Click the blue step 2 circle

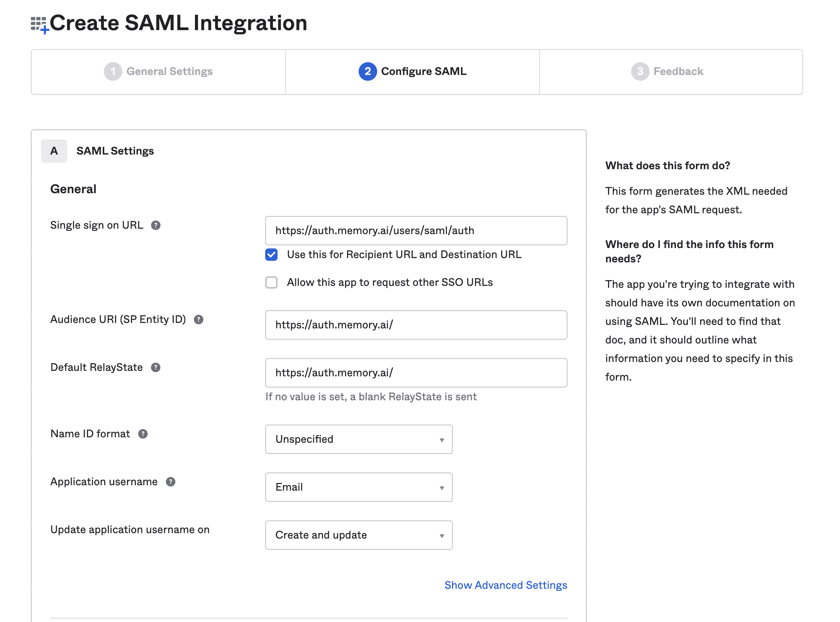click(367, 71)
